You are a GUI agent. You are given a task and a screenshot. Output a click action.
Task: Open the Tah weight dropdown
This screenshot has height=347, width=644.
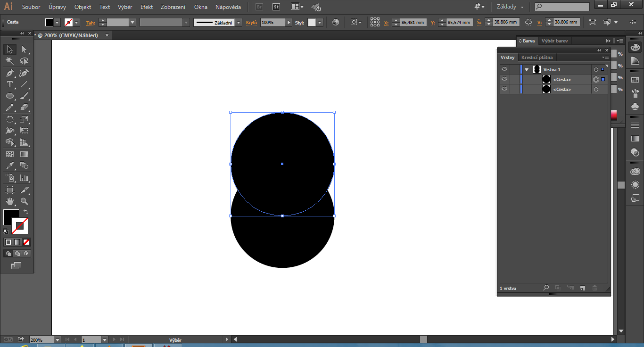[x=132, y=22]
